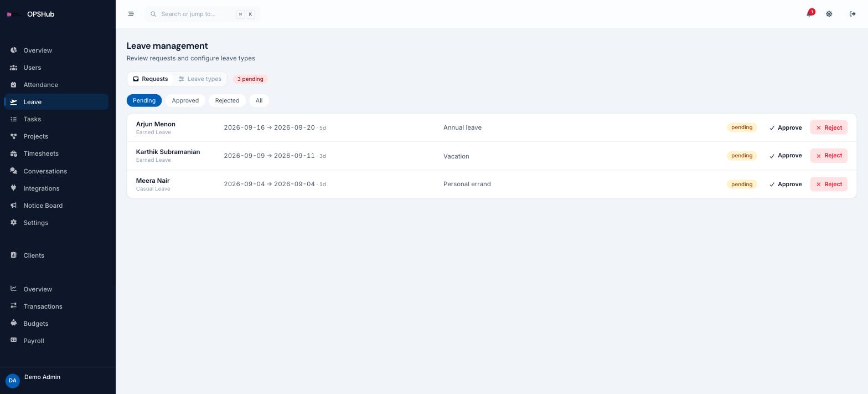This screenshot has height=394, width=868.
Task: Click the search magnifier icon
Action: tap(153, 14)
